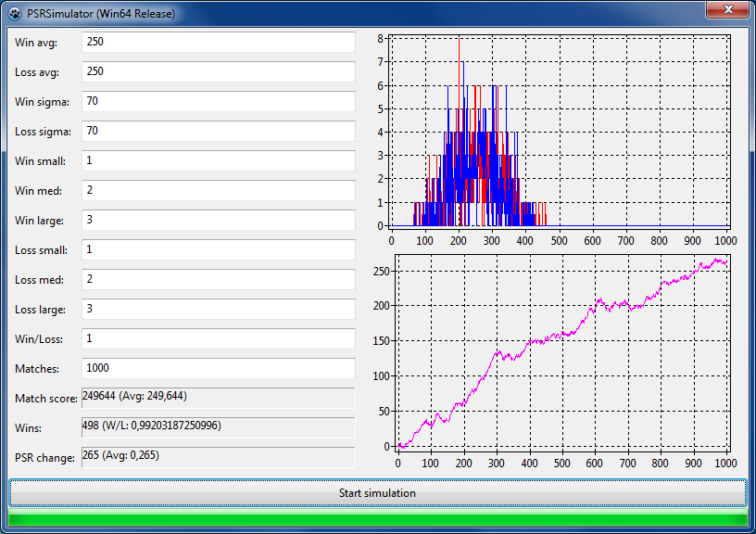
Task: Click the "Win/Loss:" label
Action: [x=39, y=339]
